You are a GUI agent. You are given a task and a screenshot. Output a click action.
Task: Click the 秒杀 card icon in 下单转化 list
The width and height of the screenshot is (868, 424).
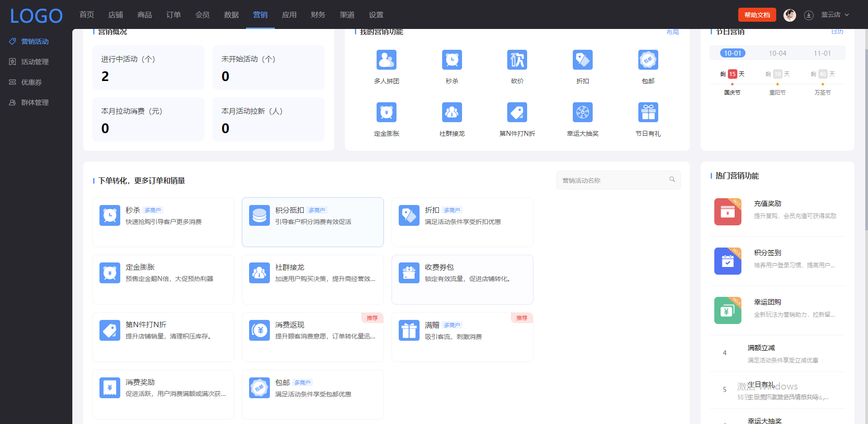[x=110, y=215]
